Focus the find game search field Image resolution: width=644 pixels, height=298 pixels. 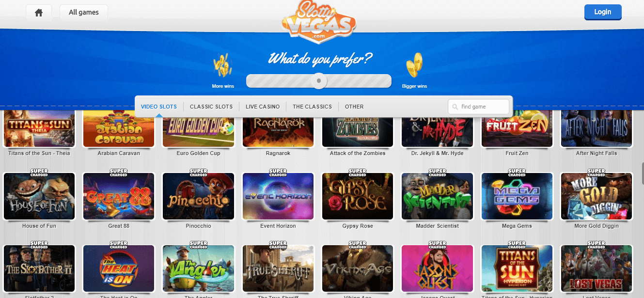(x=479, y=107)
